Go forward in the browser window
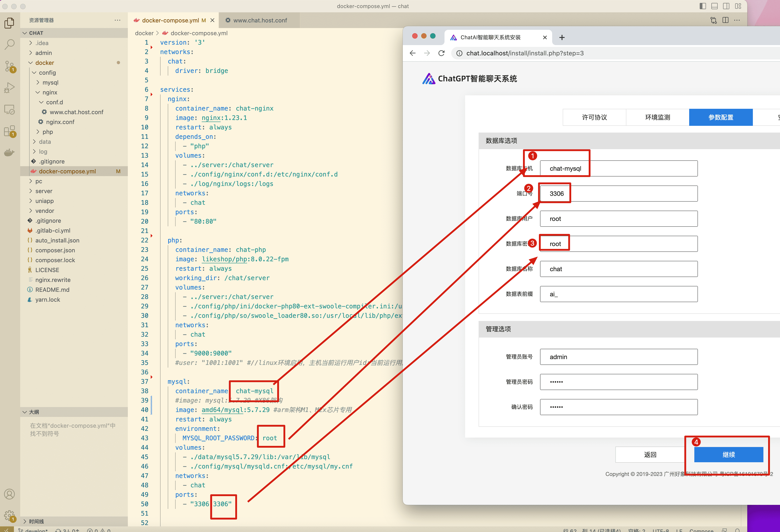Viewport: 780px width, 532px height. tap(427, 53)
